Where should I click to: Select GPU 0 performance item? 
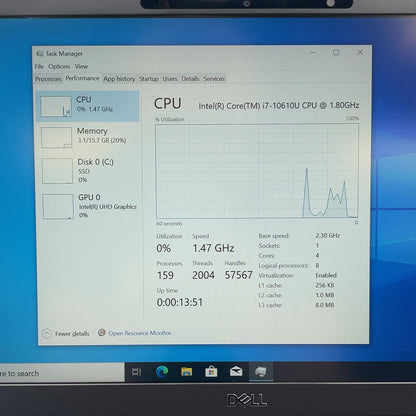88,206
